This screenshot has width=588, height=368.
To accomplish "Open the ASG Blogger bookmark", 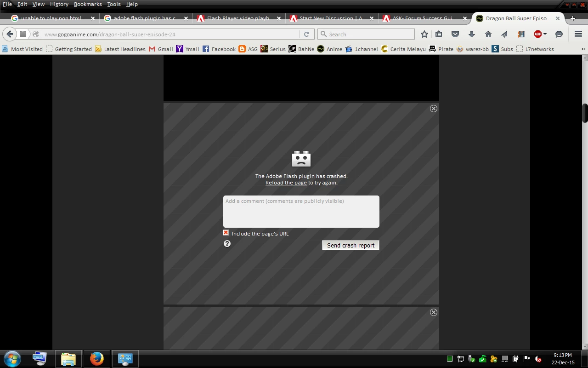I will [248, 49].
